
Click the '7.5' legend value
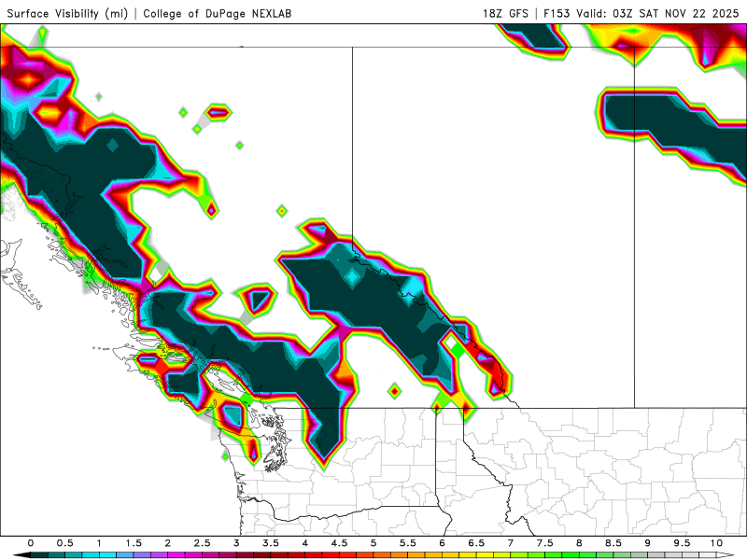545,543
